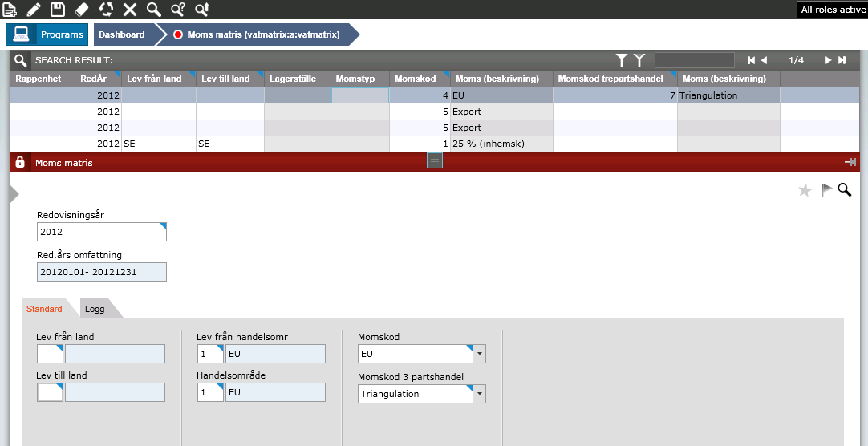Click the selected Momstyp cell in first row
868x446 pixels.
click(360, 95)
